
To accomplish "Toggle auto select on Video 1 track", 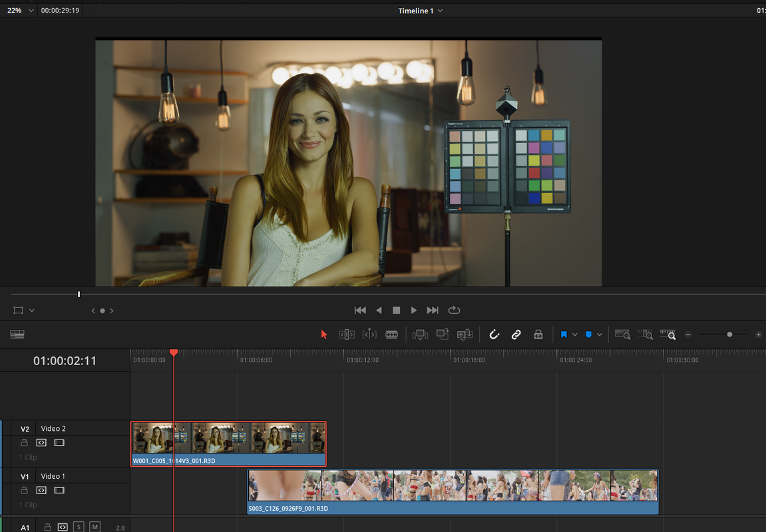I will [41, 490].
